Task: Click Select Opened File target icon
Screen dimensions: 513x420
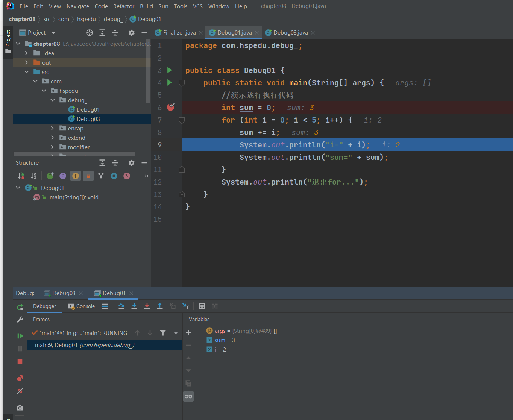Action: coord(89,33)
